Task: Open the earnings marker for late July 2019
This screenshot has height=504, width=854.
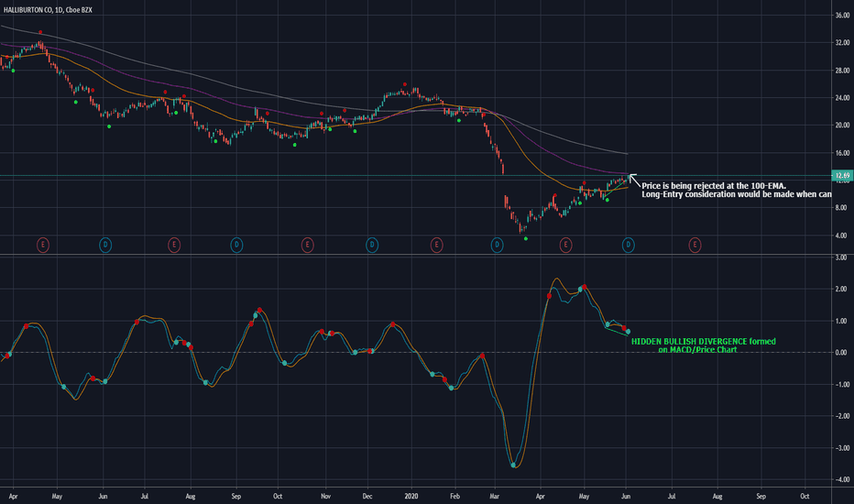Action: (174, 246)
